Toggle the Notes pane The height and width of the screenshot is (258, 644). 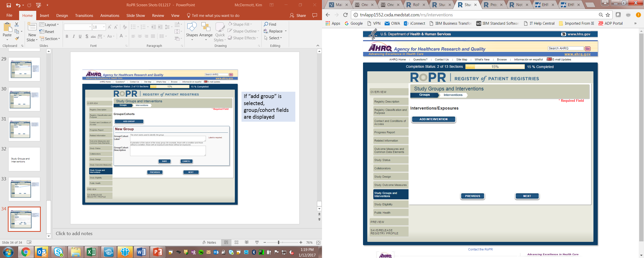209,242
